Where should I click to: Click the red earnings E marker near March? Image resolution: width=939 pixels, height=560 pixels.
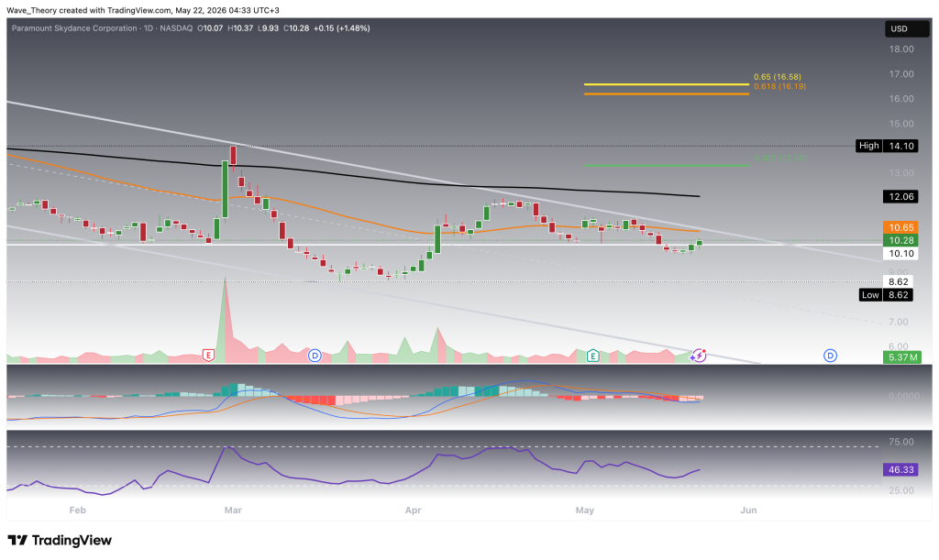pyautogui.click(x=208, y=356)
